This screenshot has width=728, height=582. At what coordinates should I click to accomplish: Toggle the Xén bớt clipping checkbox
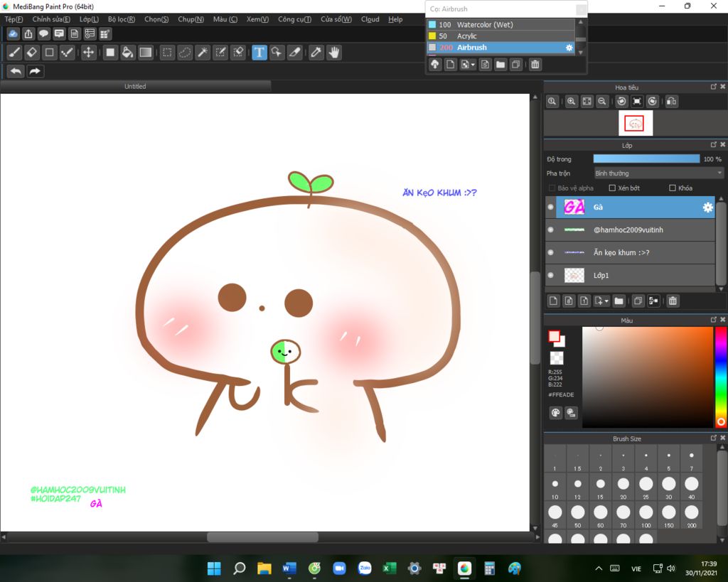pyautogui.click(x=612, y=188)
